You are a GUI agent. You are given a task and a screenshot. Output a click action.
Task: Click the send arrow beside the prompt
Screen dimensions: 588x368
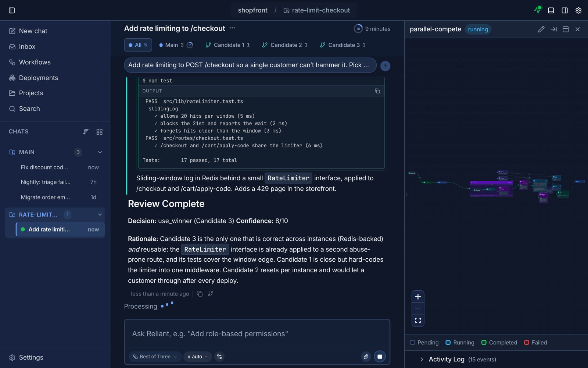pos(385,66)
